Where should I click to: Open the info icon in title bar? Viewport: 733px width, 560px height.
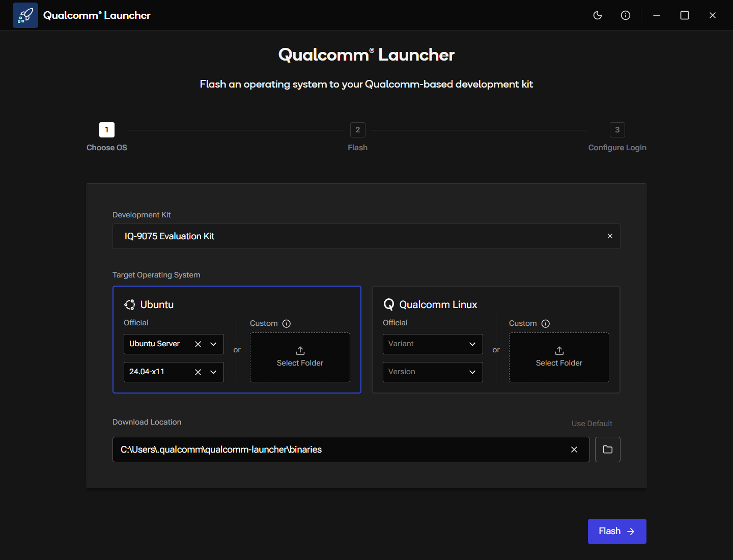click(626, 15)
